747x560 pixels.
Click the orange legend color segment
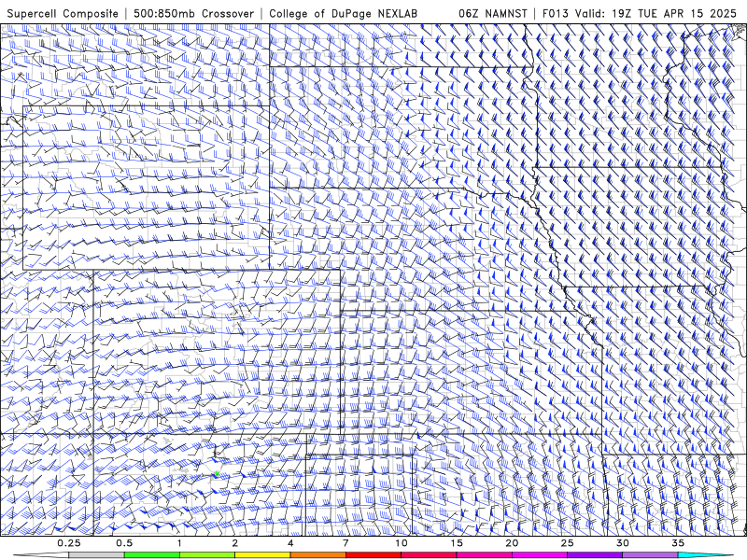click(317, 555)
